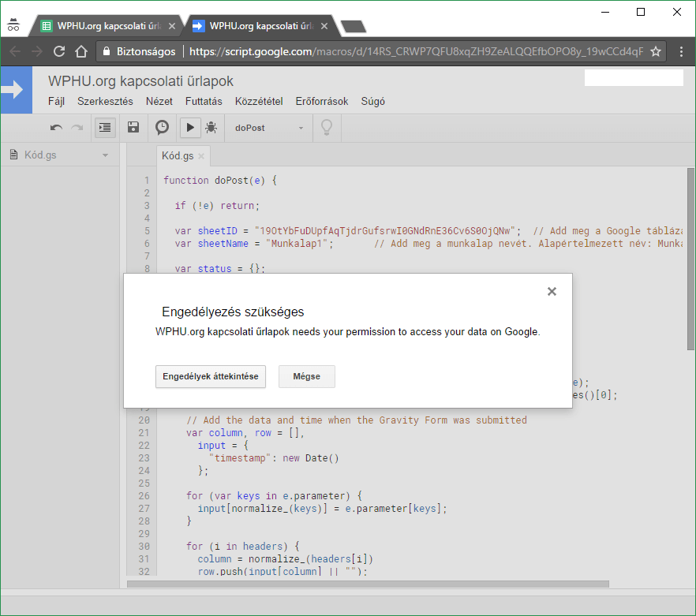The height and width of the screenshot is (616, 696).
Task: Close the permission dialog with X
Action: pos(552,292)
